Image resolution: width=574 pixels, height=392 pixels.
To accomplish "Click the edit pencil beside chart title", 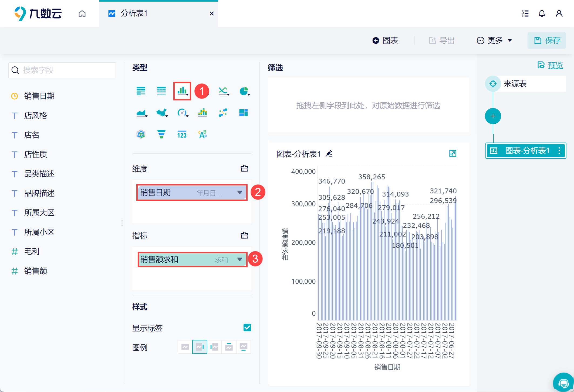I will pyautogui.click(x=329, y=154).
